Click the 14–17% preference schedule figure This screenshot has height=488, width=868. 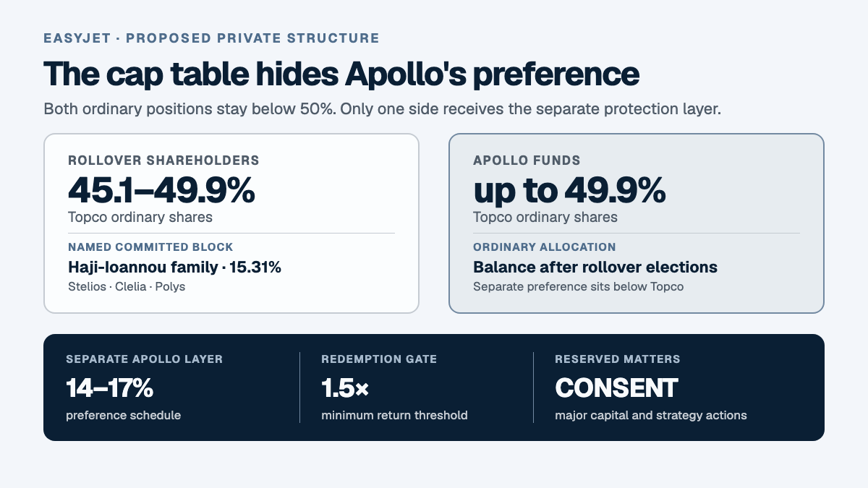(x=110, y=388)
